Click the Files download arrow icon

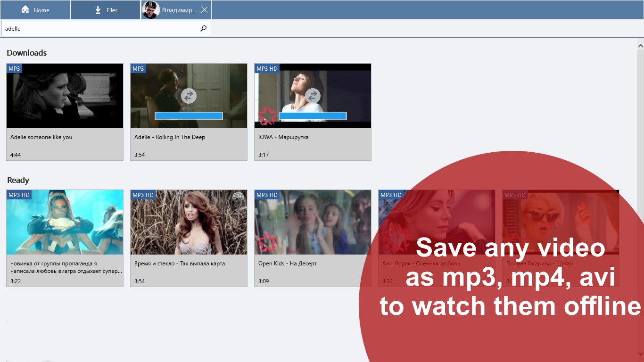tap(98, 10)
